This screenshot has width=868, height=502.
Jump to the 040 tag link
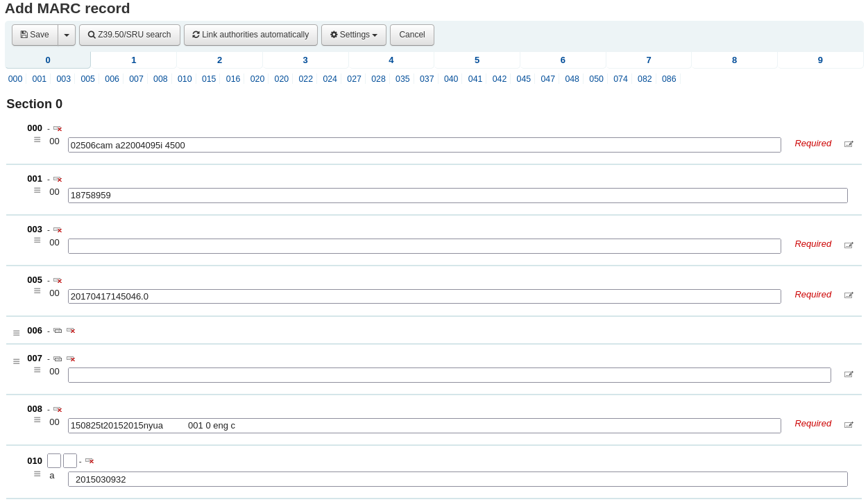[450, 79]
